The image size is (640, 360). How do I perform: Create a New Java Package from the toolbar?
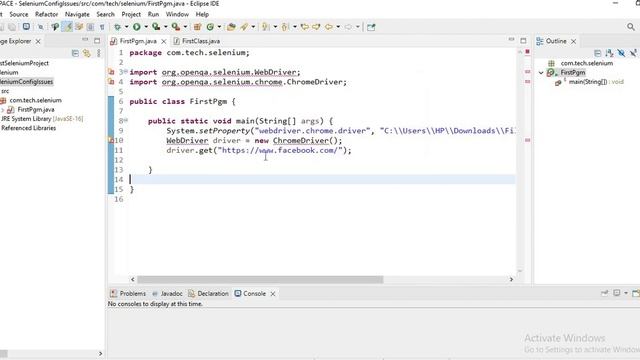pyautogui.click(x=198, y=27)
